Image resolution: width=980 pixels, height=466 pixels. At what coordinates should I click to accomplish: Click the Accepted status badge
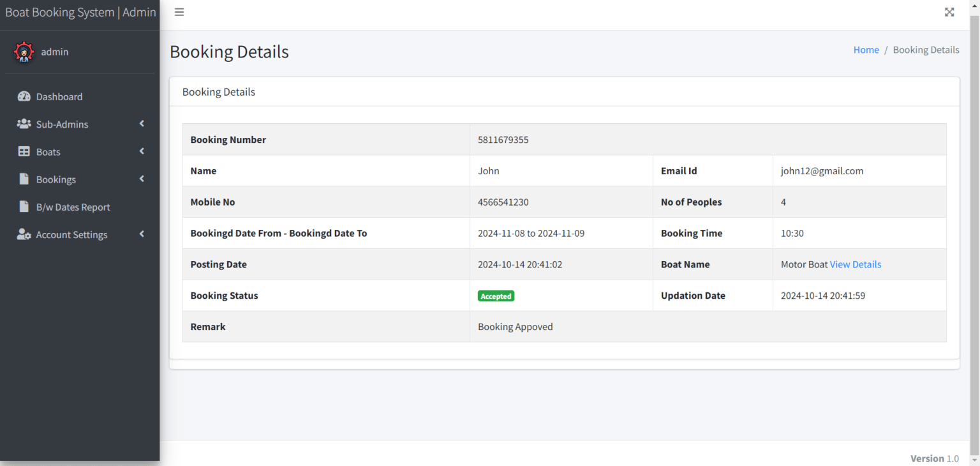[496, 296]
